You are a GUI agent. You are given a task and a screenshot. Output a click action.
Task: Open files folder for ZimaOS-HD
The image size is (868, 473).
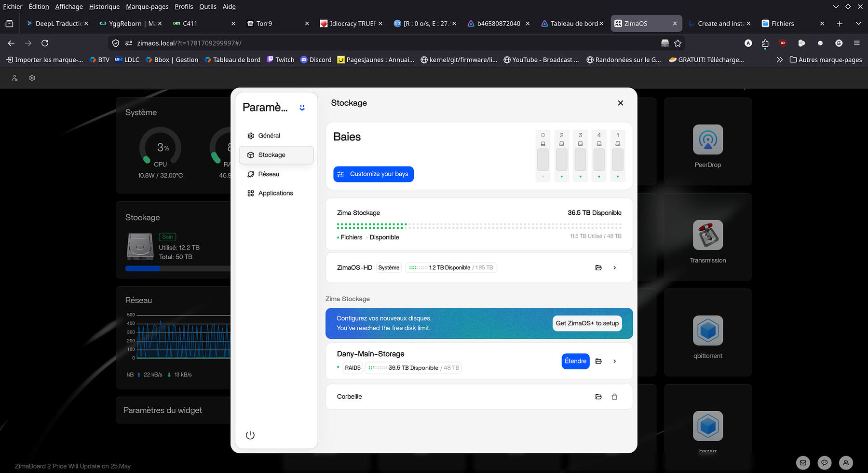coord(598,268)
